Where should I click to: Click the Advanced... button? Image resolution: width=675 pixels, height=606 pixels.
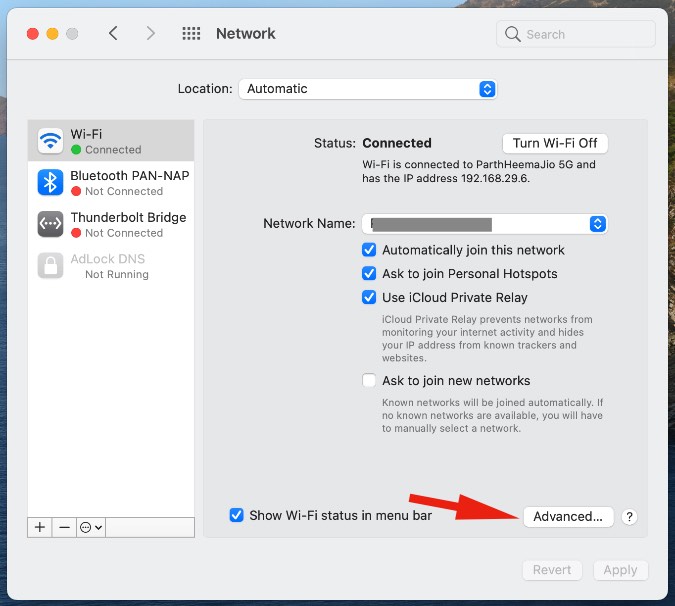[x=567, y=517]
